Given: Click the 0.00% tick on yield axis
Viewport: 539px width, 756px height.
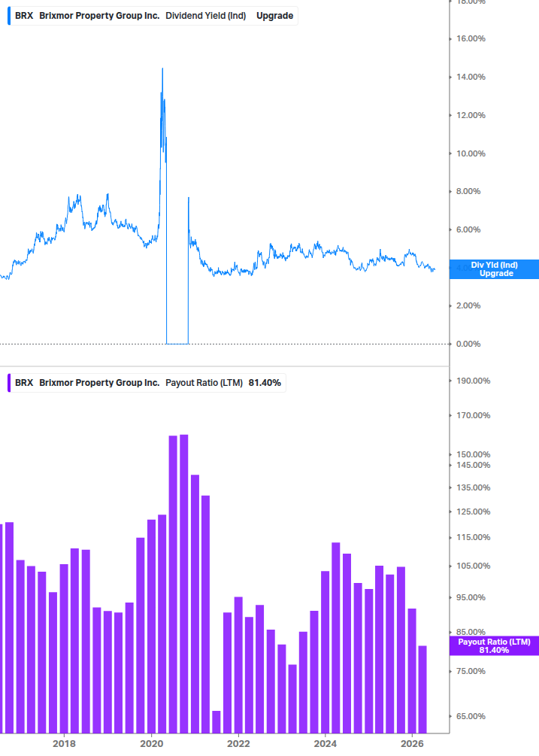Looking at the screenshot, I should [x=468, y=344].
